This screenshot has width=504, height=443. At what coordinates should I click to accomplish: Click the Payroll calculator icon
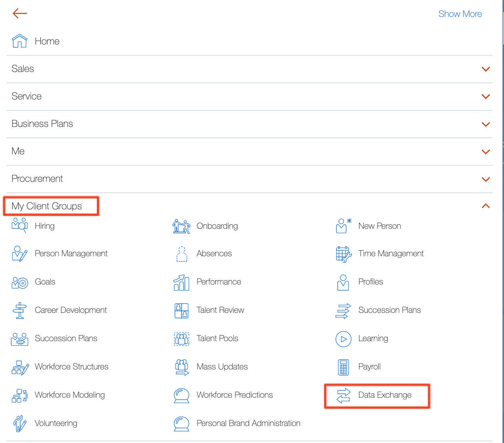[x=343, y=367]
